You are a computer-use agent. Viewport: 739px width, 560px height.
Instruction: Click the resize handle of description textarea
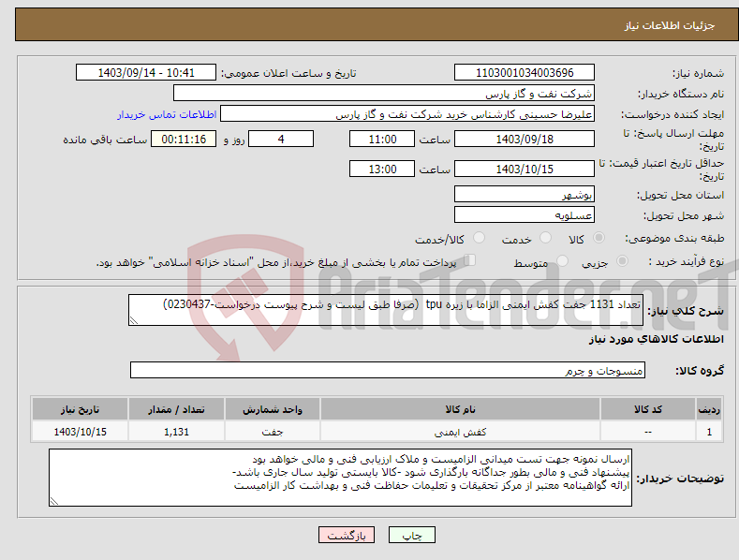click(134, 320)
